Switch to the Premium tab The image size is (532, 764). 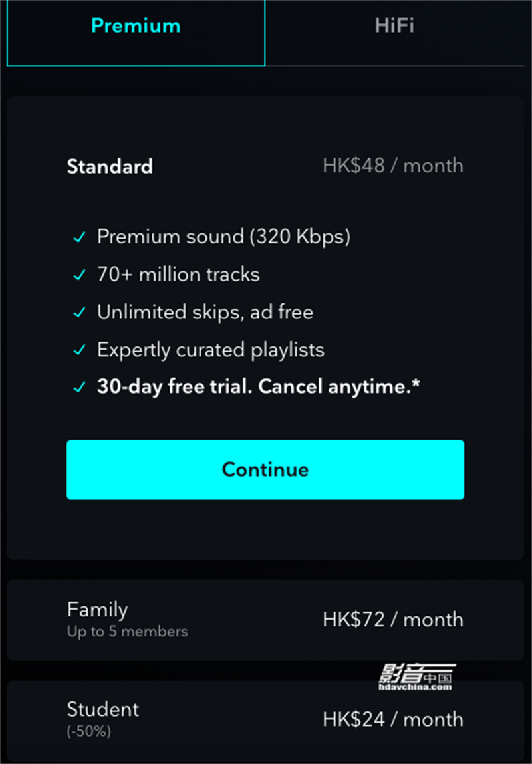[x=136, y=32]
